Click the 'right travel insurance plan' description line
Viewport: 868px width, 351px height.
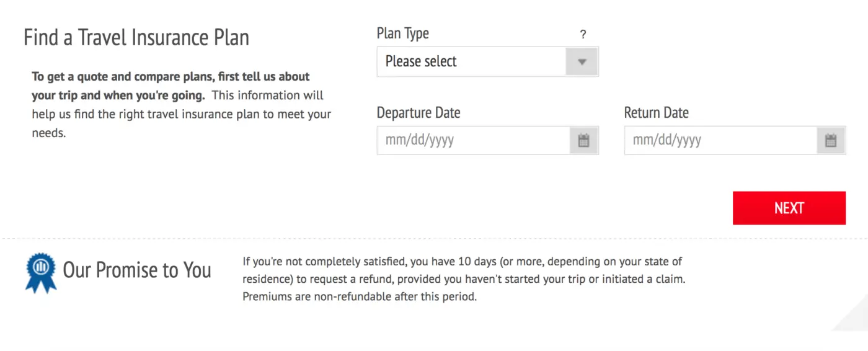pyautogui.click(x=182, y=114)
